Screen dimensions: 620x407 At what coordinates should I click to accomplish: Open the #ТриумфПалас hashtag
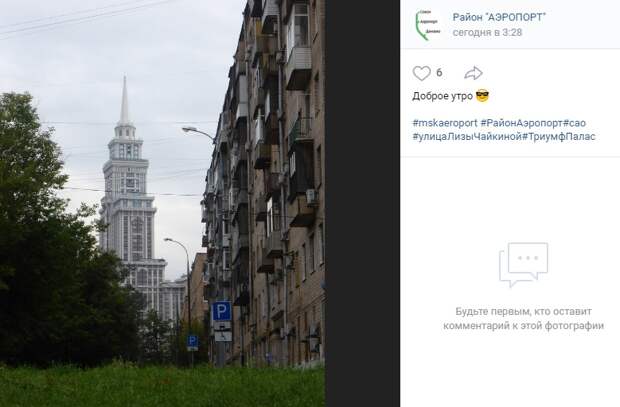pyautogui.click(x=559, y=137)
